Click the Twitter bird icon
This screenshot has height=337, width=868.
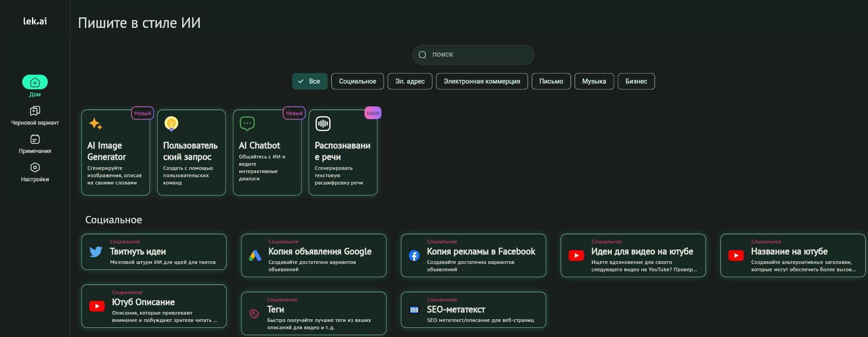point(96,252)
